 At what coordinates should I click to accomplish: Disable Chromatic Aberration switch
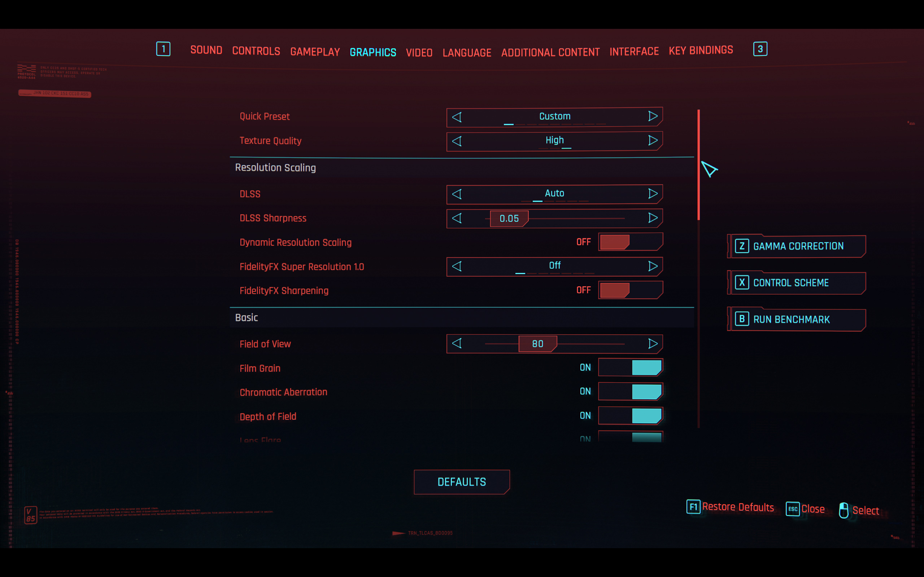[630, 392]
